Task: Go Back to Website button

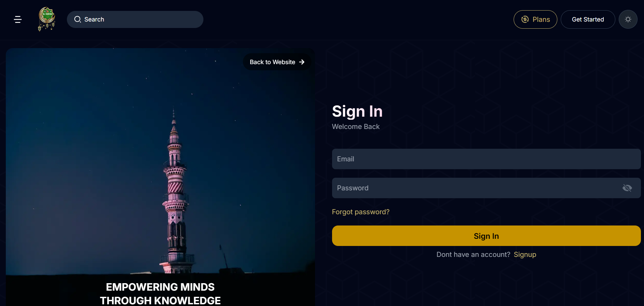Action: [x=277, y=62]
